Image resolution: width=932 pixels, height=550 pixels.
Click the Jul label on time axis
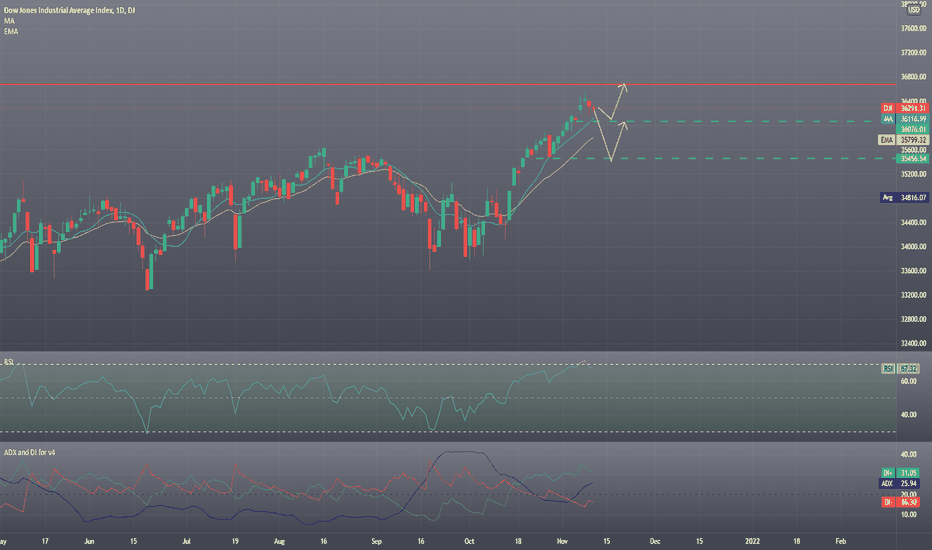pyautogui.click(x=187, y=542)
